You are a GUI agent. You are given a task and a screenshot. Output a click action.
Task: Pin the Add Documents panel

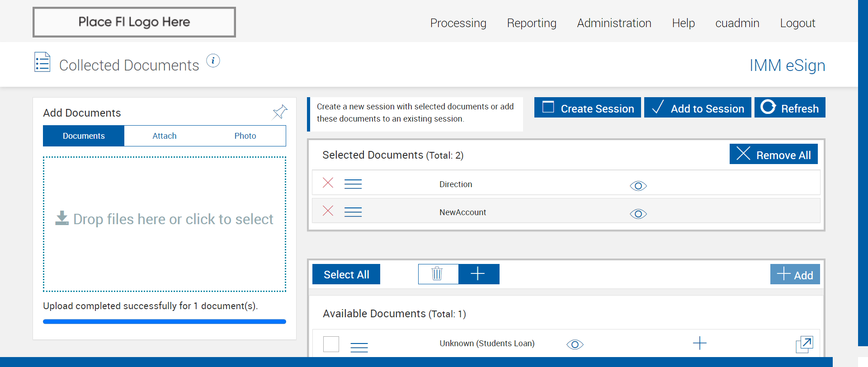coord(280,112)
